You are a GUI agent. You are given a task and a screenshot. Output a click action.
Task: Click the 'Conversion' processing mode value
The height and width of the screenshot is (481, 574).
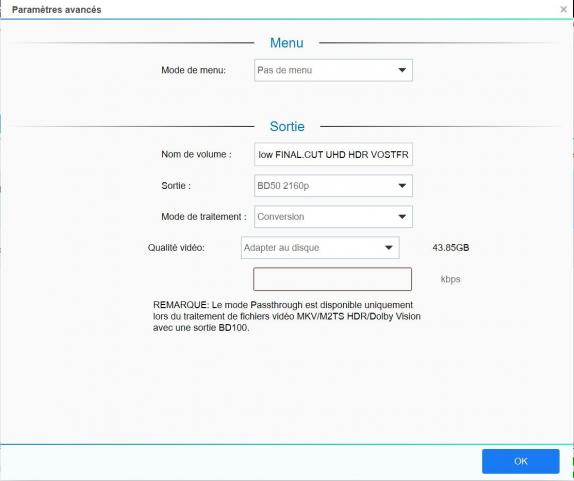tap(280, 217)
